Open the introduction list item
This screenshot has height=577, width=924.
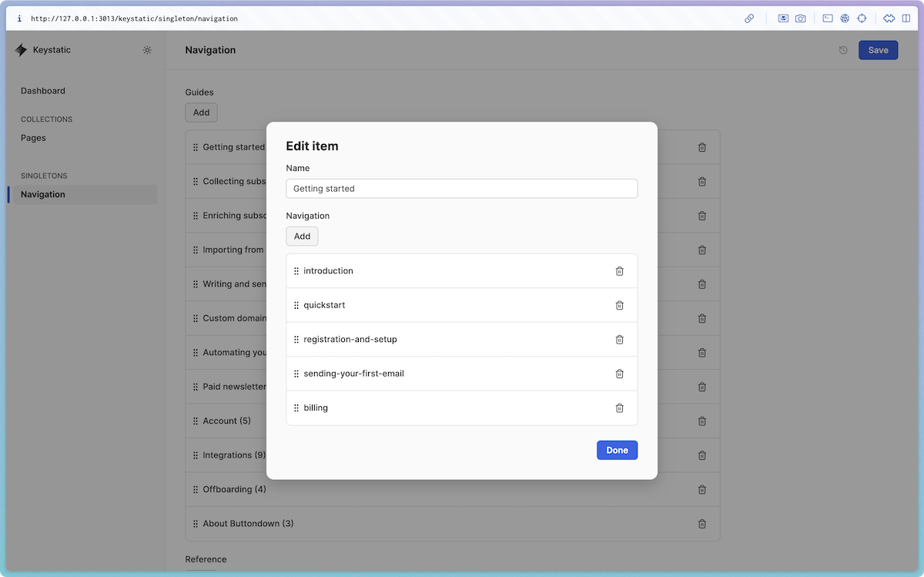[x=462, y=271]
